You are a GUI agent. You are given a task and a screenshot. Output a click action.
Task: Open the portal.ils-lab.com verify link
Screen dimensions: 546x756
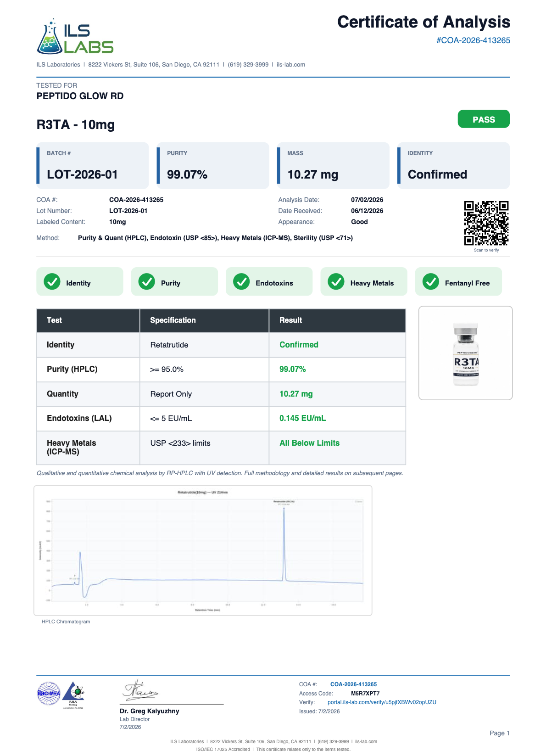382,702
